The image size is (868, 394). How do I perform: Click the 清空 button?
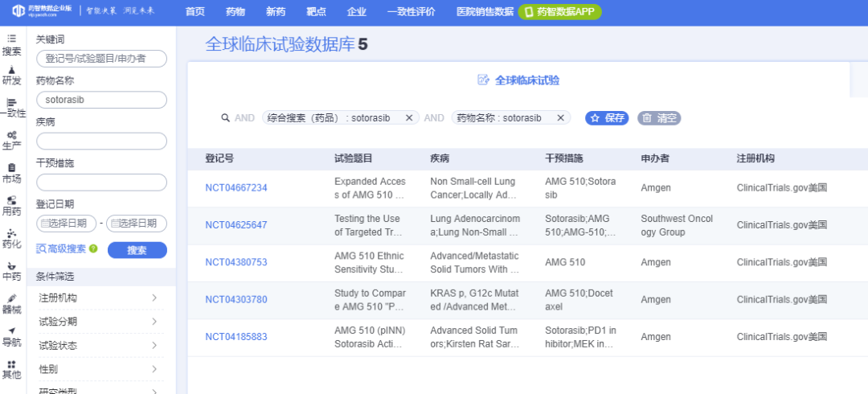[x=659, y=117]
